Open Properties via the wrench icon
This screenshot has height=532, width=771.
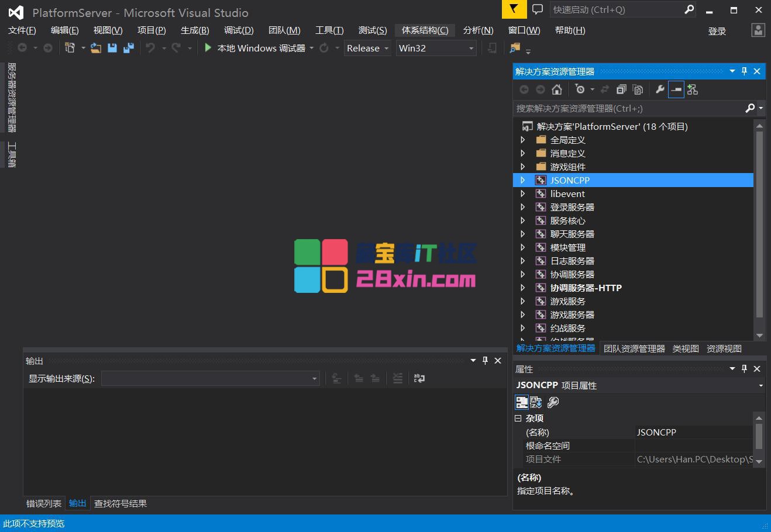click(660, 89)
